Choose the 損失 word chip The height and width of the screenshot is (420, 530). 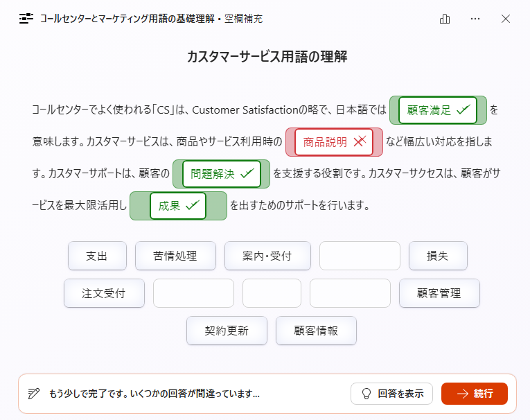(x=438, y=256)
